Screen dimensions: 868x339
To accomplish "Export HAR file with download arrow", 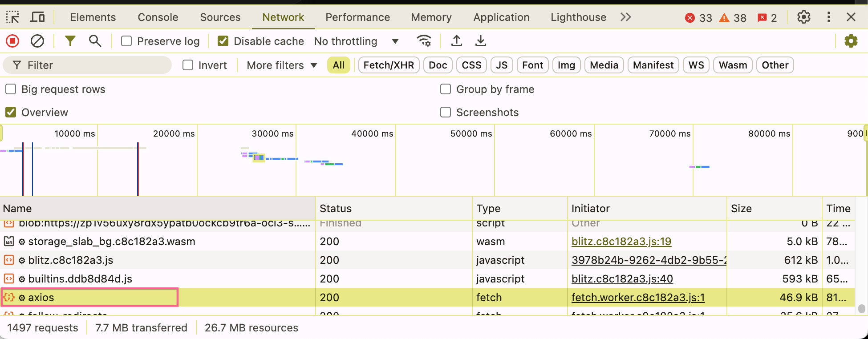I will [x=481, y=41].
